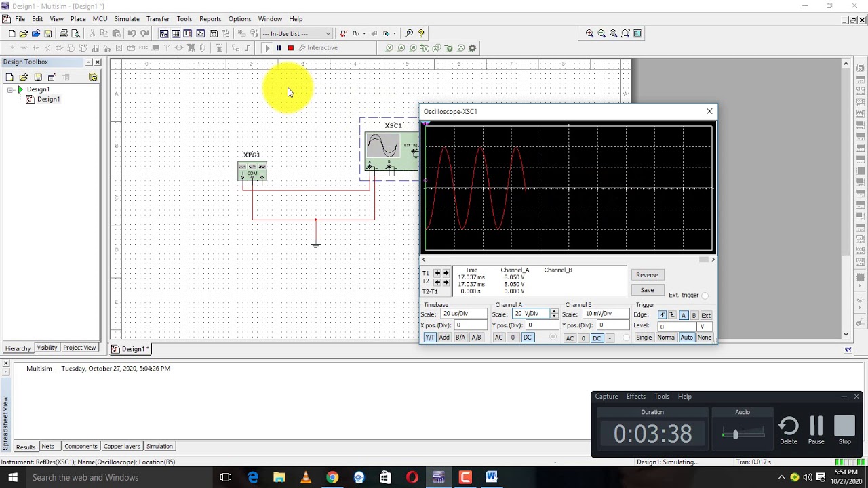Place a voltage probe from the probe toolbar

point(389,48)
